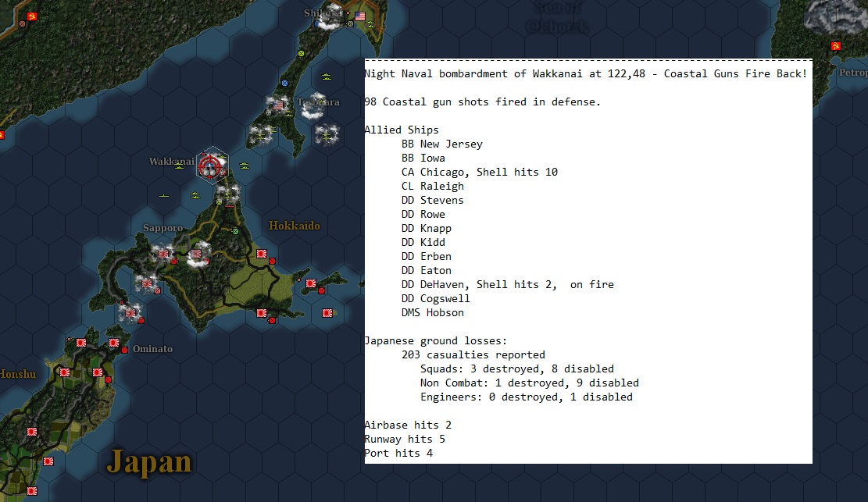Select the task force icon beside the Shikuka US flag
Image resolution: width=868 pixels, height=502 pixels.
click(x=370, y=23)
